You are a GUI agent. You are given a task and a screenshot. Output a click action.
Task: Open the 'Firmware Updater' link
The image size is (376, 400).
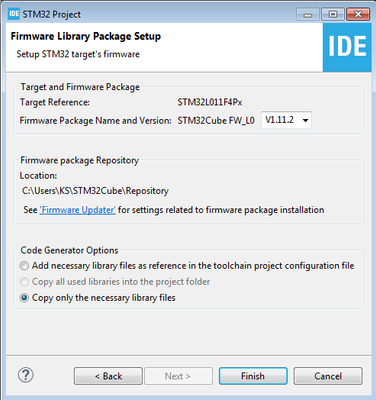(78, 210)
